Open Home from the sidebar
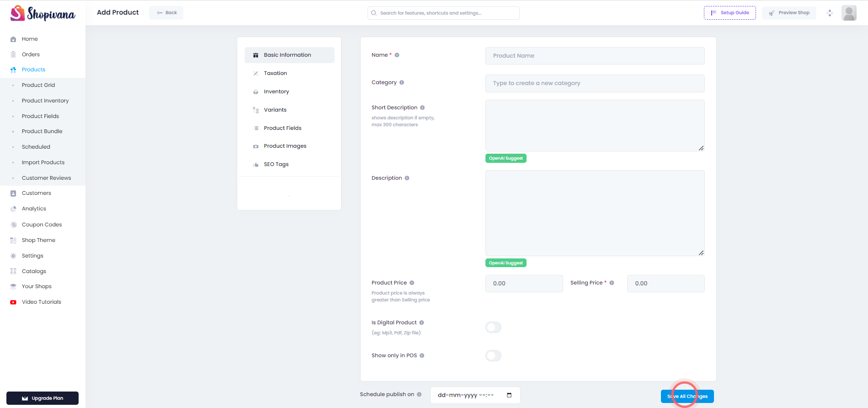The width and height of the screenshot is (868, 408). pos(30,39)
